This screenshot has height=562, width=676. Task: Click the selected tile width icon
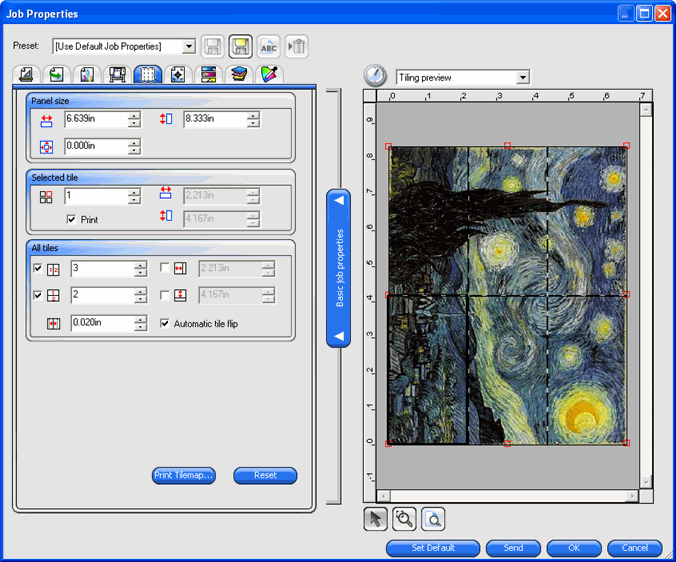[x=166, y=193]
